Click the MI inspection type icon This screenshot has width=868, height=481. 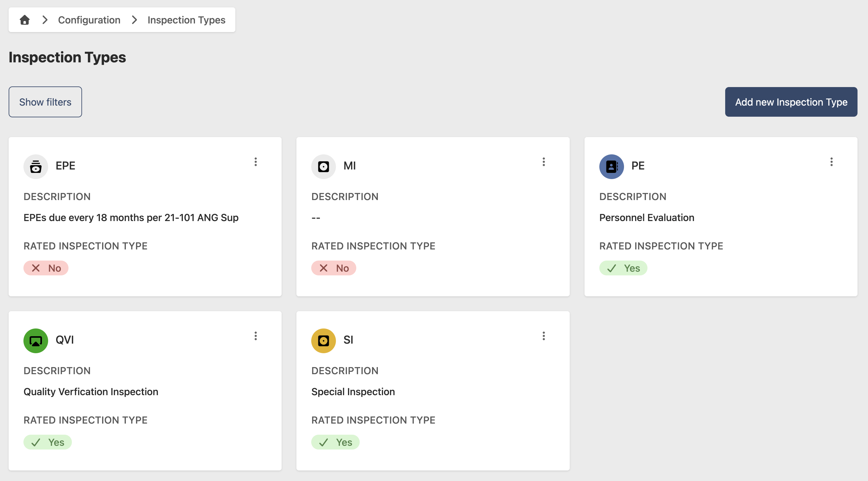click(324, 167)
